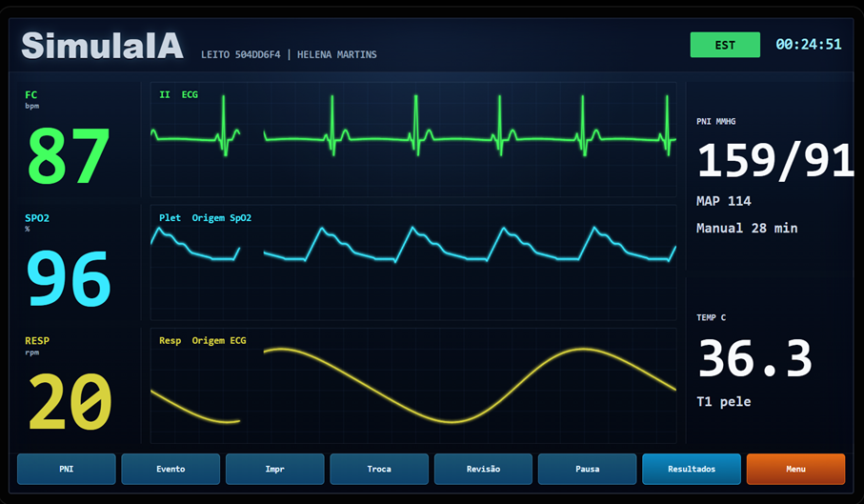Click the Pausa button
This screenshot has width=864, height=504.
point(588,469)
